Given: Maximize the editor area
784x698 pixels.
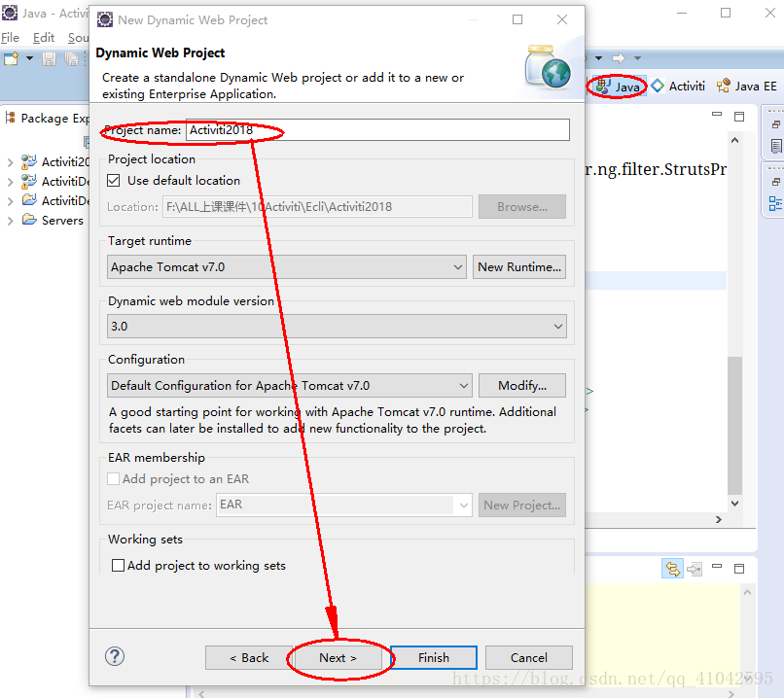Looking at the screenshot, I should [739, 117].
